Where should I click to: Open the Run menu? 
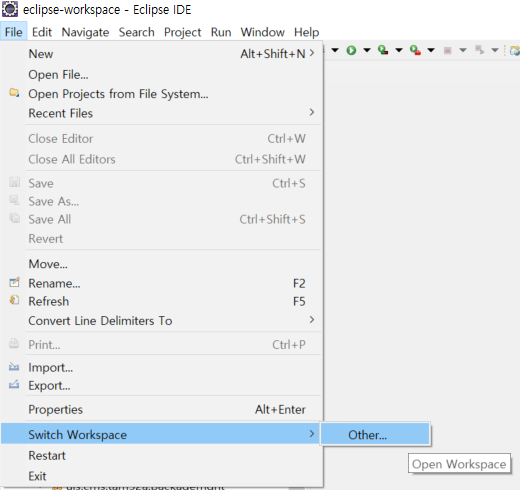[x=221, y=32]
